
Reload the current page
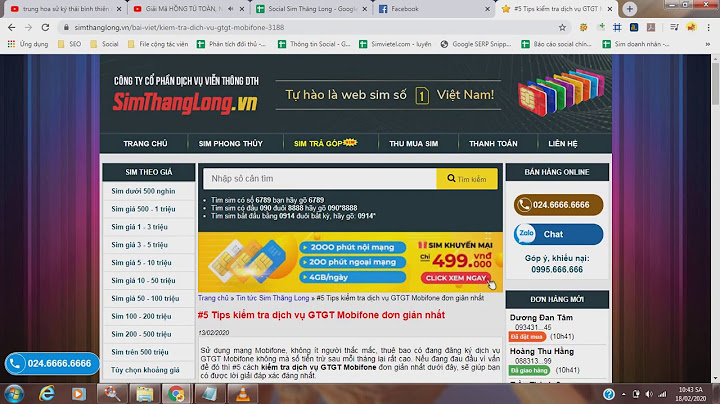click(x=45, y=28)
